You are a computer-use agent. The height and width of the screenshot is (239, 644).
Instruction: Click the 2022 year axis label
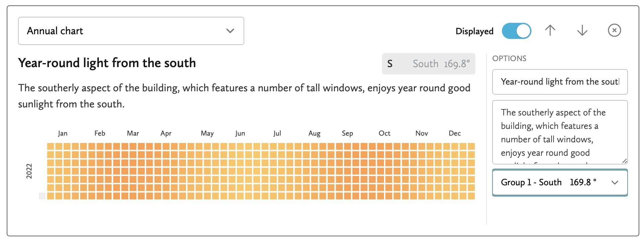pos(29,171)
